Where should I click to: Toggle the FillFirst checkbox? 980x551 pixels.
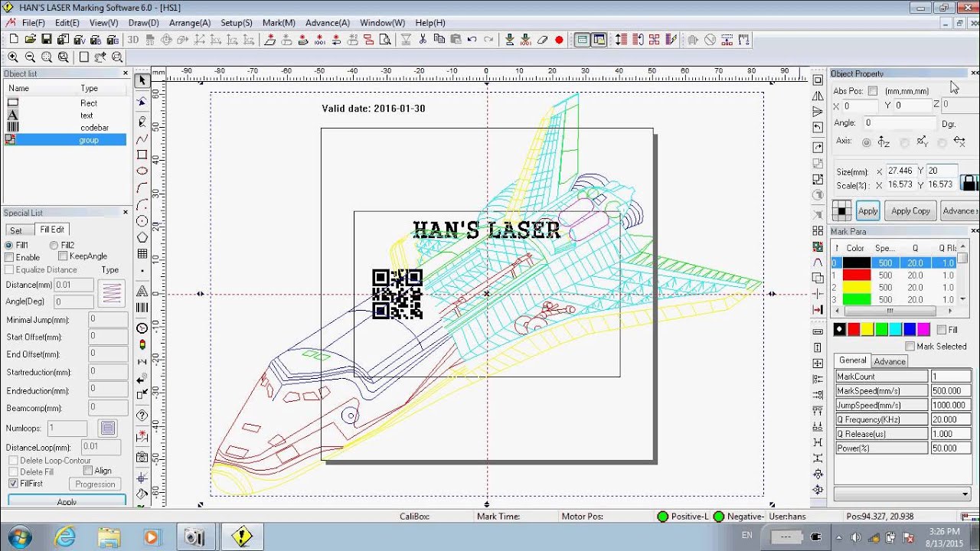pos(13,484)
